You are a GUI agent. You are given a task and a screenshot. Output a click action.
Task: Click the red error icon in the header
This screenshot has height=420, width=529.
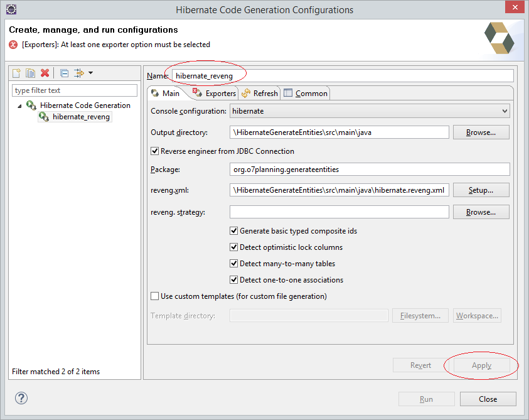tap(13, 45)
